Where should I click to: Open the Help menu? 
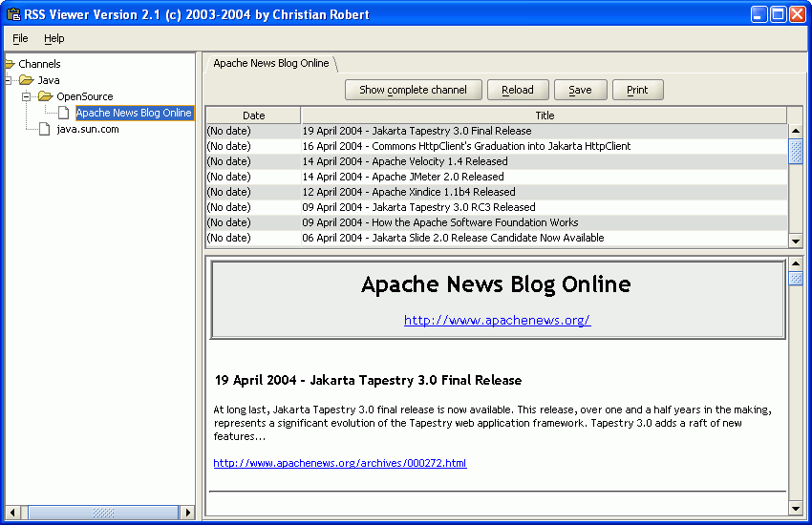(53, 38)
